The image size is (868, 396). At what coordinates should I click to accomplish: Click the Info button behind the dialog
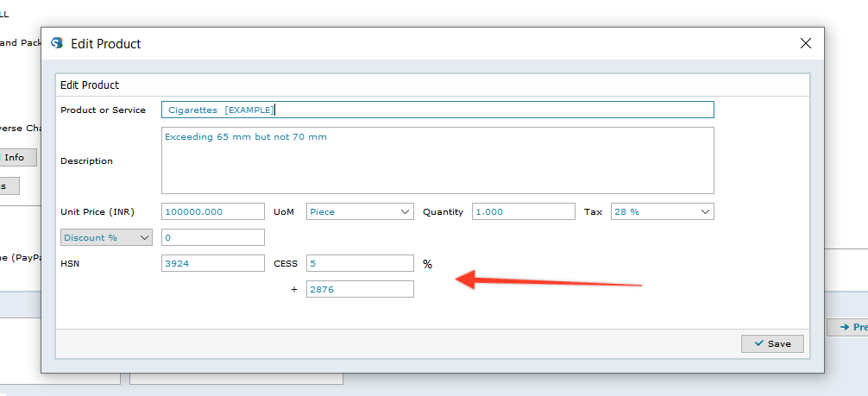[x=16, y=157]
